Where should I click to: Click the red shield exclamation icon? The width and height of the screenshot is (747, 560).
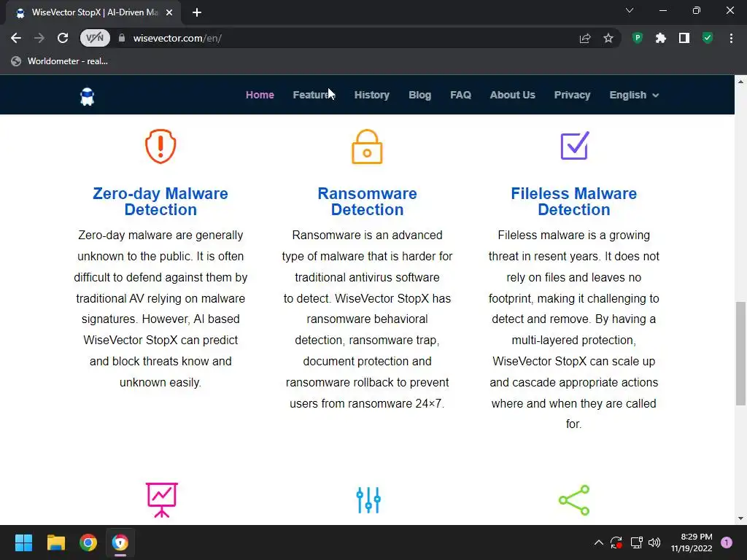coord(160,146)
